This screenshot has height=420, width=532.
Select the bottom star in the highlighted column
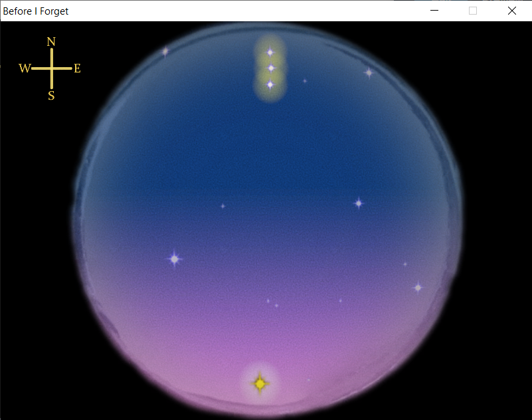270,84
